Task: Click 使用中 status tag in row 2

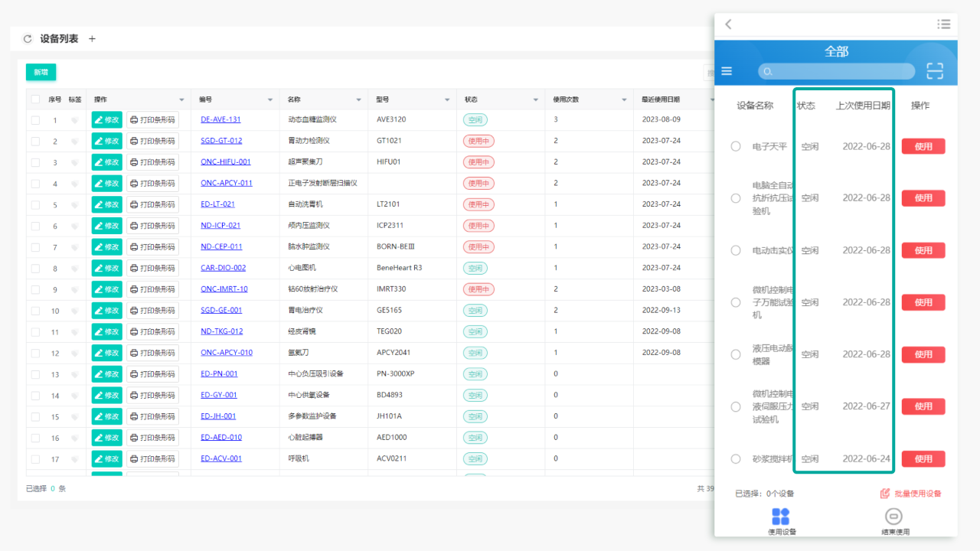Action: point(479,141)
